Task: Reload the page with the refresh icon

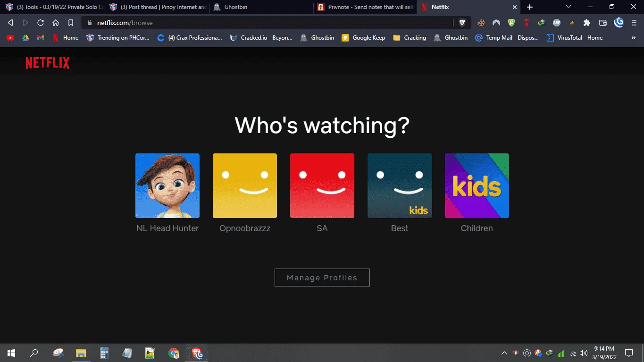Action: coord(41,23)
